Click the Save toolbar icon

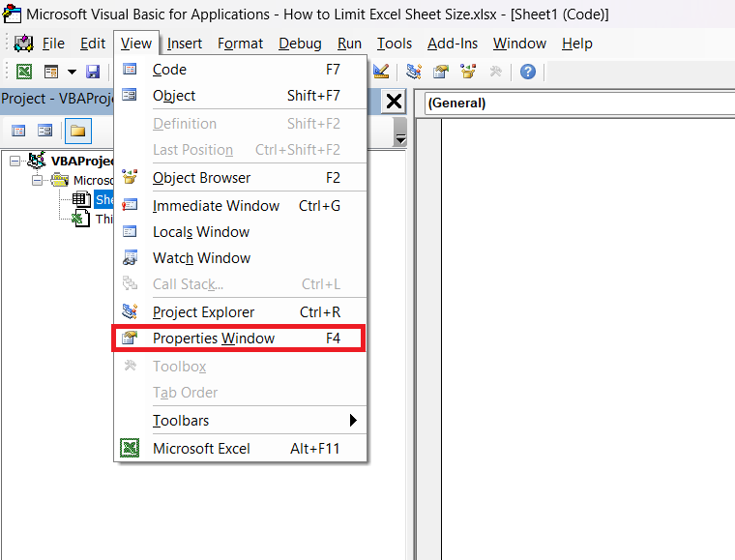click(93, 72)
